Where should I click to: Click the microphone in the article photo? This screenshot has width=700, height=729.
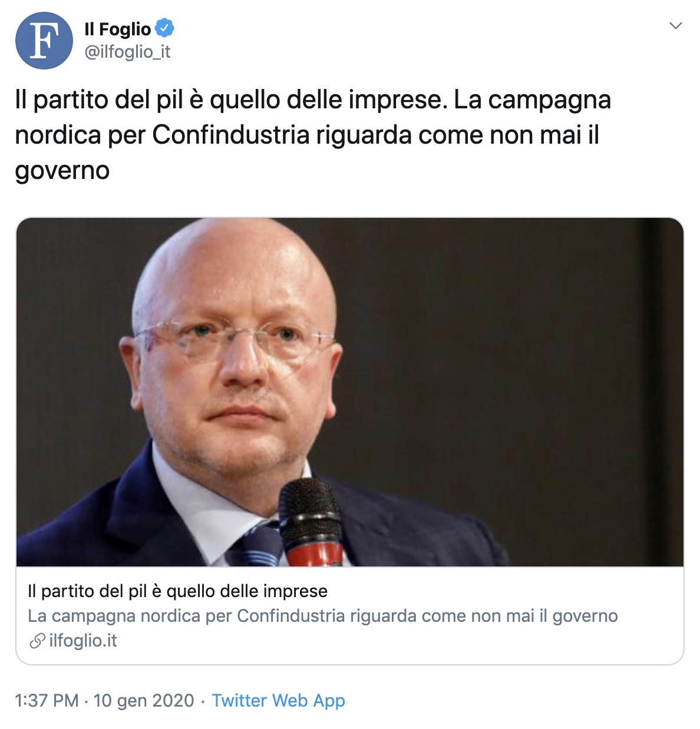[x=311, y=522]
